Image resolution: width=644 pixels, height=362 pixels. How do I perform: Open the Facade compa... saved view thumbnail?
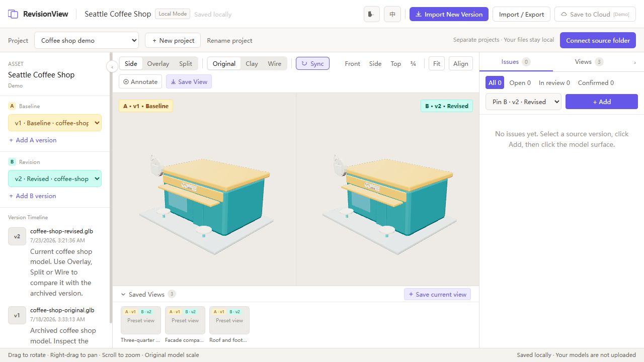185,320
